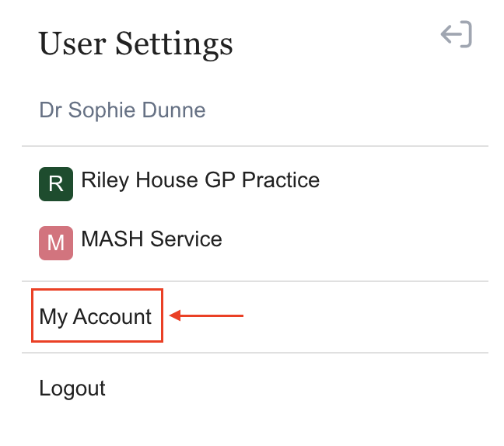Click the pink M service icon
Image resolution: width=504 pixels, height=446 pixels.
pyautogui.click(x=56, y=242)
